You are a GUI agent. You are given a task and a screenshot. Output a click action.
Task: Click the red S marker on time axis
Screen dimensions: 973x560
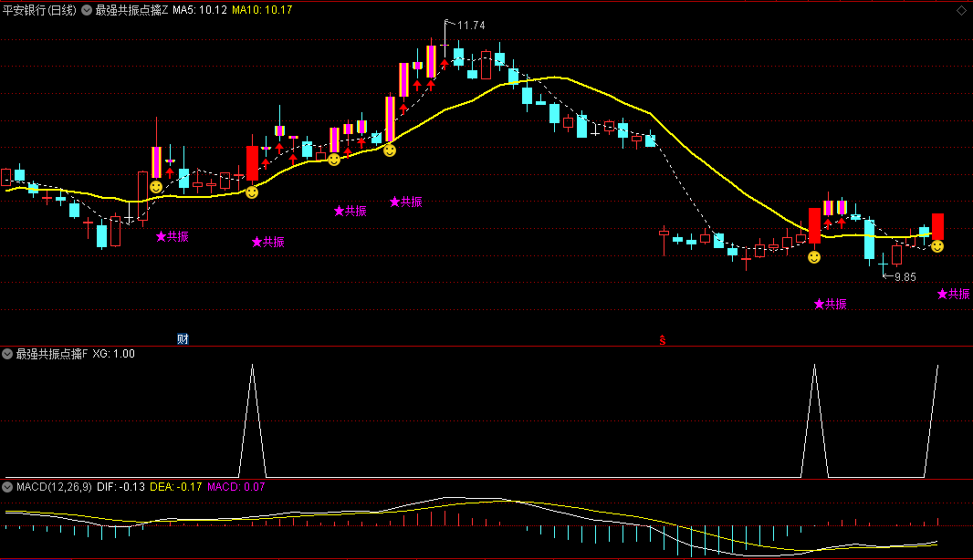coord(662,340)
